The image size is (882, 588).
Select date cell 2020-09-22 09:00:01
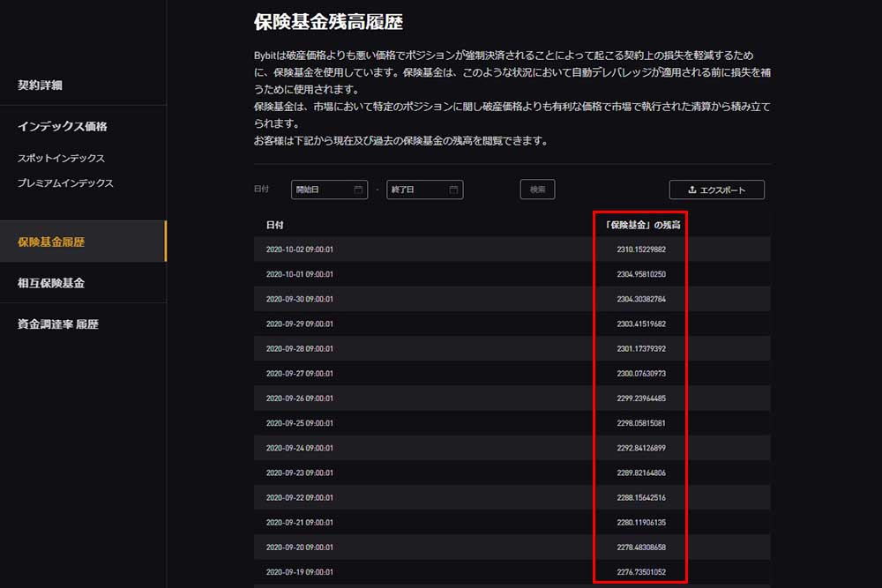click(x=299, y=497)
